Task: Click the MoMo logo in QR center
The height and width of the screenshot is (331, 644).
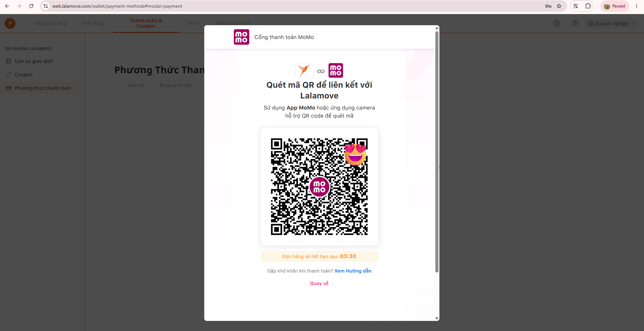Action: 319,187
